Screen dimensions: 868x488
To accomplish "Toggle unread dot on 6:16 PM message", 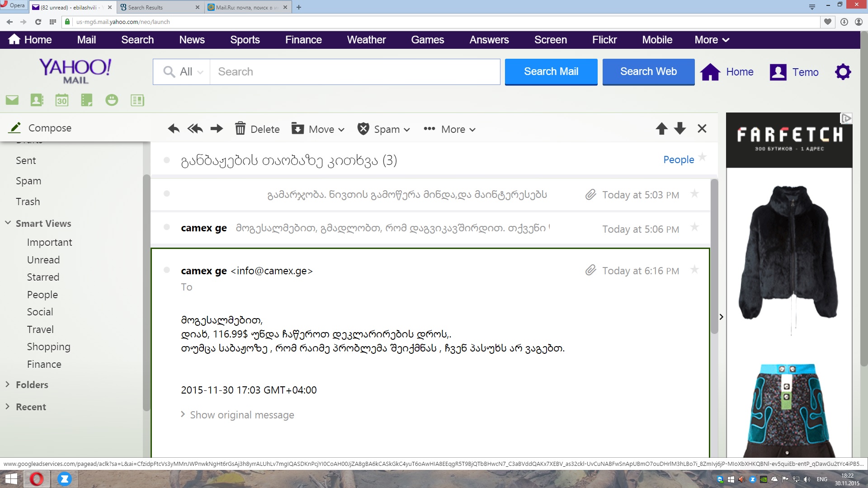I will click(x=167, y=270).
